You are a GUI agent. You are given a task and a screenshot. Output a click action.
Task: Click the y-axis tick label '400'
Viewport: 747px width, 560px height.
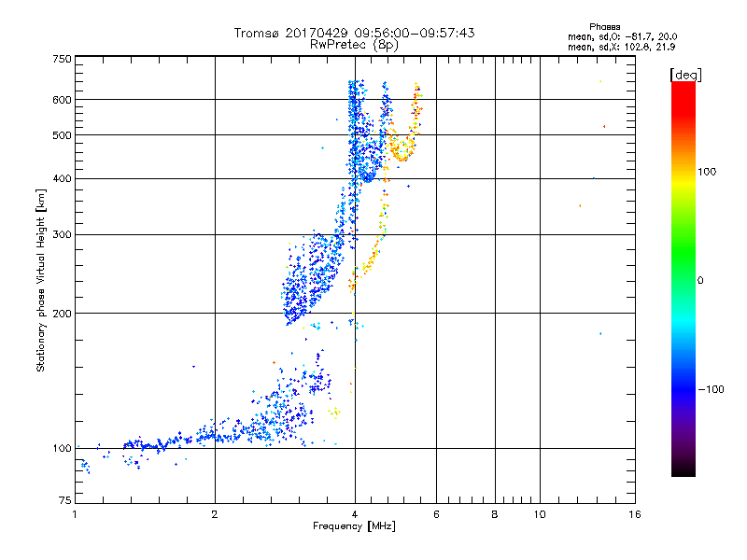[62, 178]
